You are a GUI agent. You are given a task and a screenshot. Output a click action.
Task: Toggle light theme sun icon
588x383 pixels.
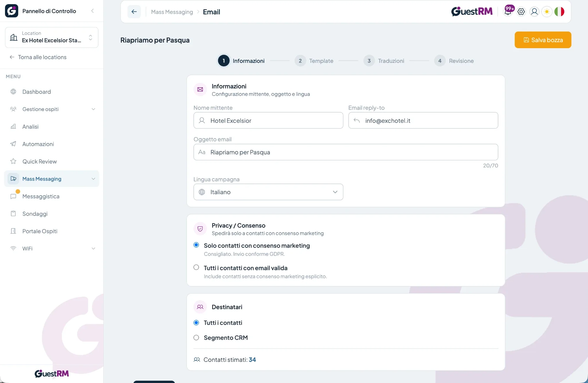[x=547, y=12]
